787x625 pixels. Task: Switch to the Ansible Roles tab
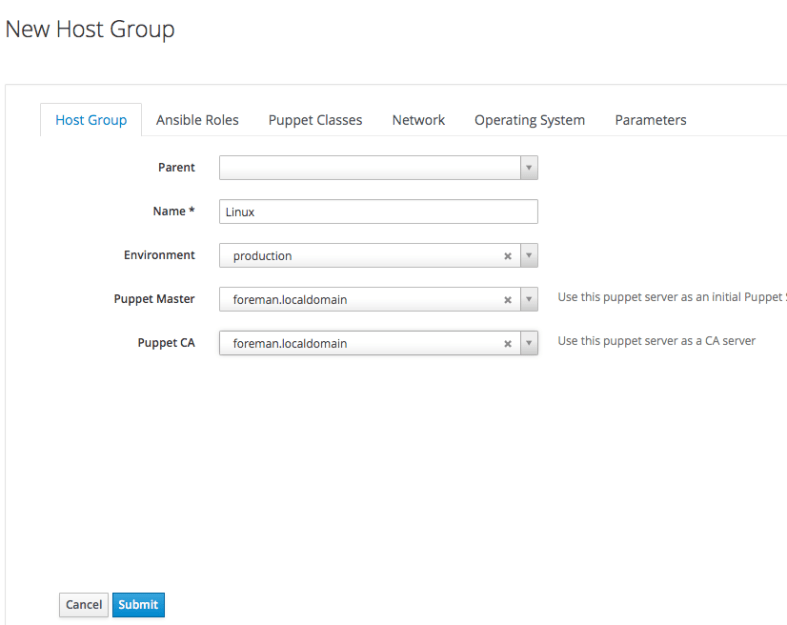point(197,120)
